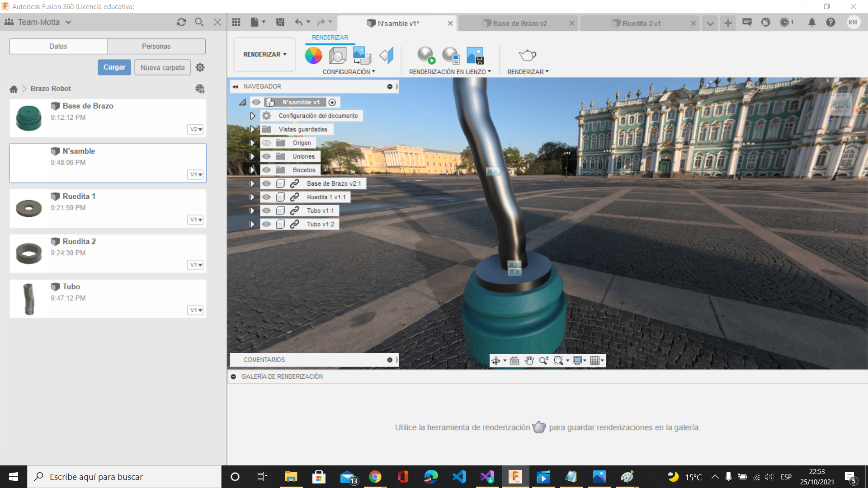The image size is (868, 488).
Task: Open notifications bell icon
Action: coord(812,22)
